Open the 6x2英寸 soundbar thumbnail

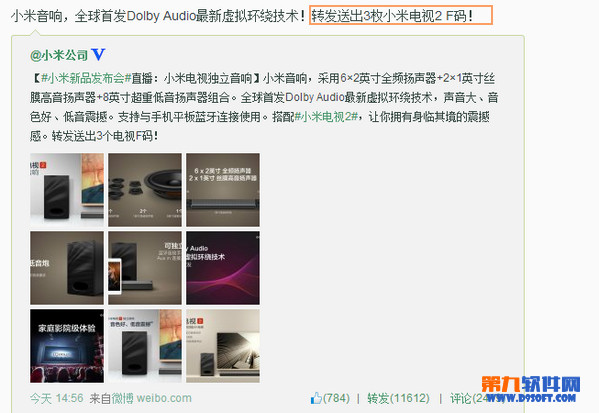coord(223,190)
